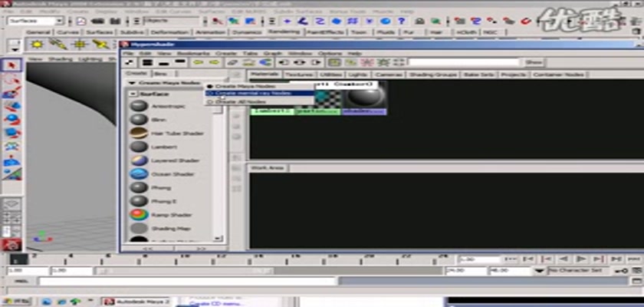Activate the Scale tool in the toolbox
The width and height of the screenshot is (644, 307).
[12, 133]
